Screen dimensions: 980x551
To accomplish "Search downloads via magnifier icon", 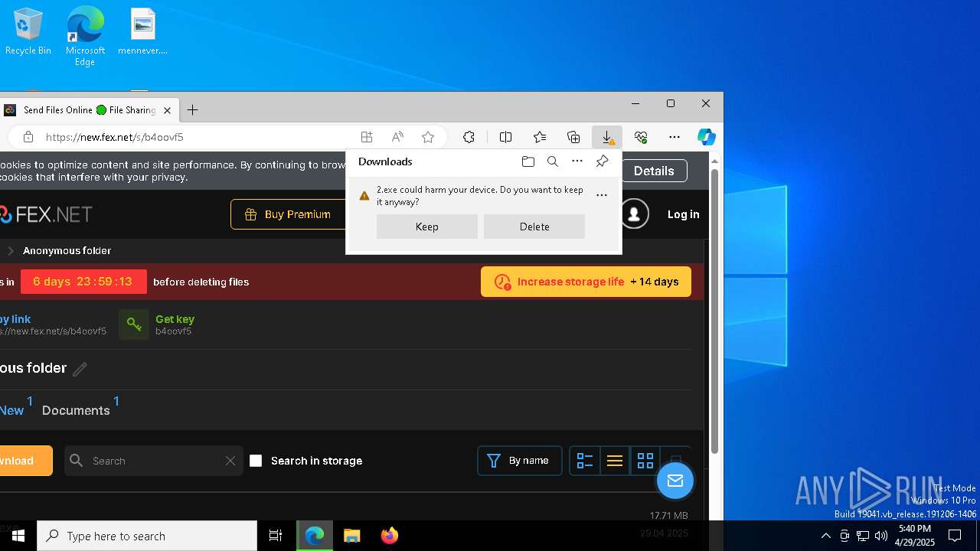I will click(553, 161).
